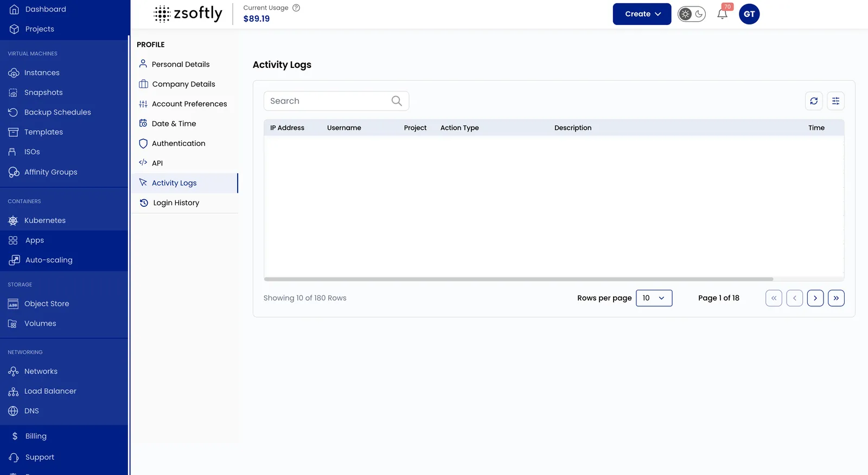Click the Page 1 of 18 indicator

718,298
